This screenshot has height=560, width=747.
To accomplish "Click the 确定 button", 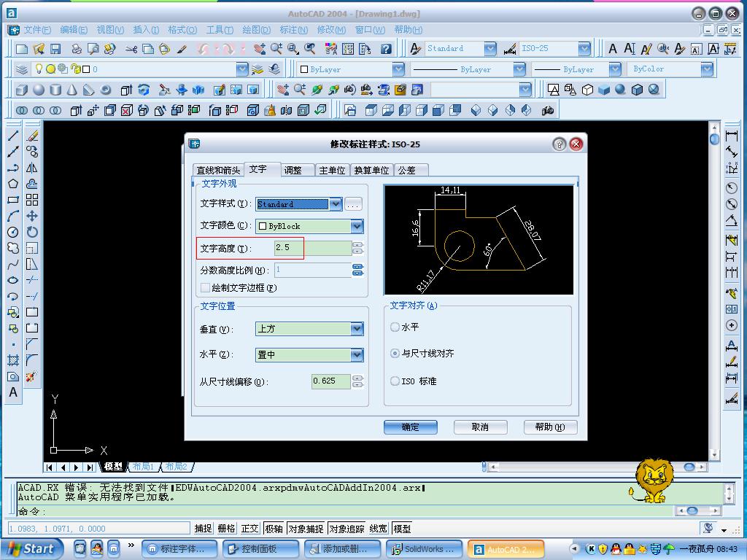I will (x=410, y=427).
